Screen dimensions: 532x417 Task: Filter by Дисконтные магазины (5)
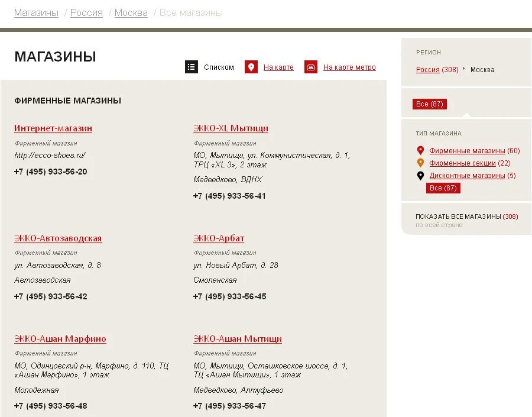click(473, 176)
